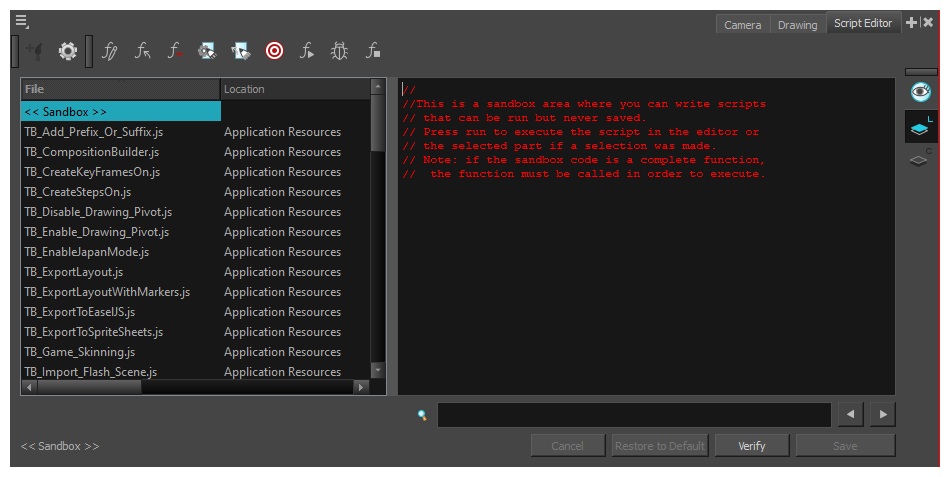Click the Run script play icon
Screen dimensions: 950x477
[307, 50]
